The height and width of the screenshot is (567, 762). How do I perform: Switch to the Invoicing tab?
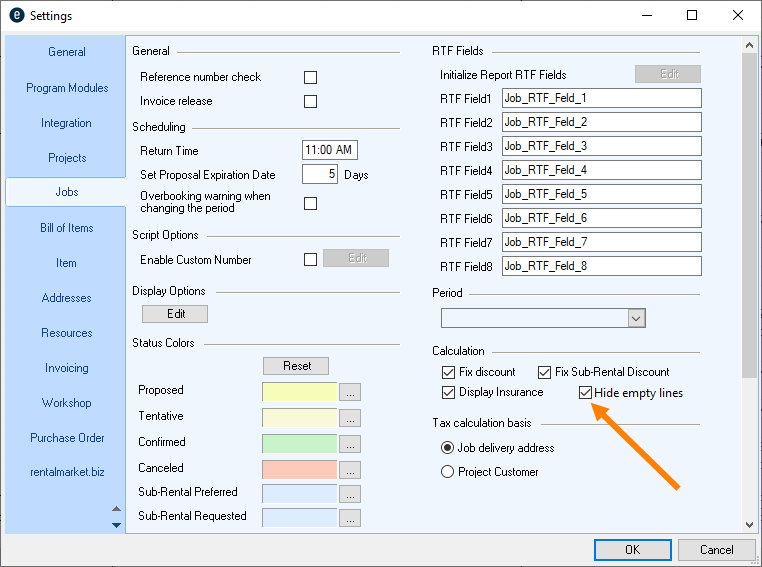(x=66, y=368)
